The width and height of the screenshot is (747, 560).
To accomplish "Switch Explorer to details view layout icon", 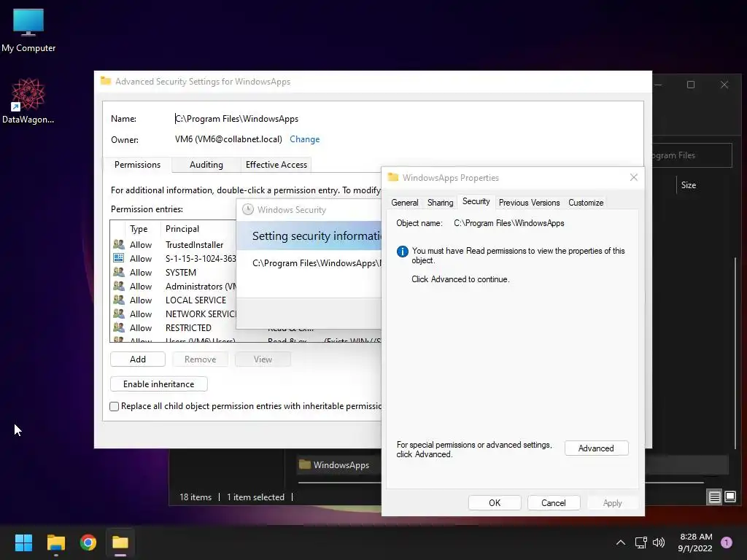I will pos(714,497).
